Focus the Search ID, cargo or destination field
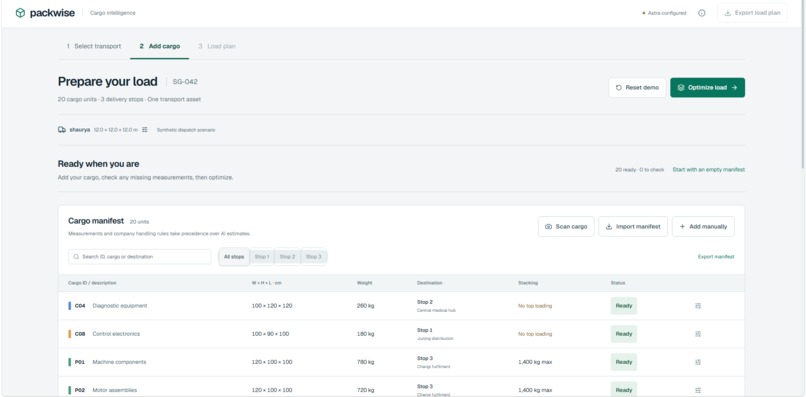Screen dimensions: 806x397 (139, 257)
